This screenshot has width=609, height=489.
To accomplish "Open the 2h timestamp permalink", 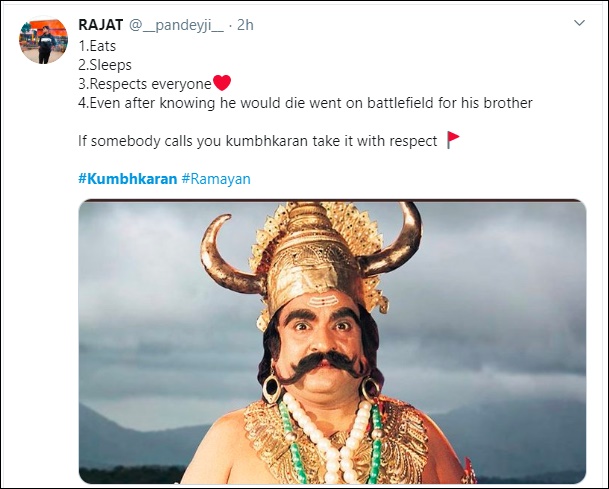I will 245,24.
